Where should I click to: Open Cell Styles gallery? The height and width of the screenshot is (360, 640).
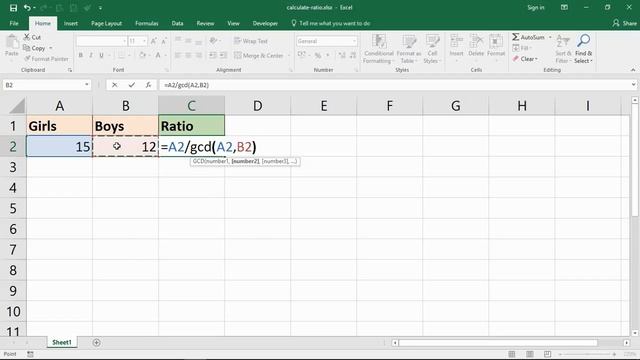tap(432, 49)
